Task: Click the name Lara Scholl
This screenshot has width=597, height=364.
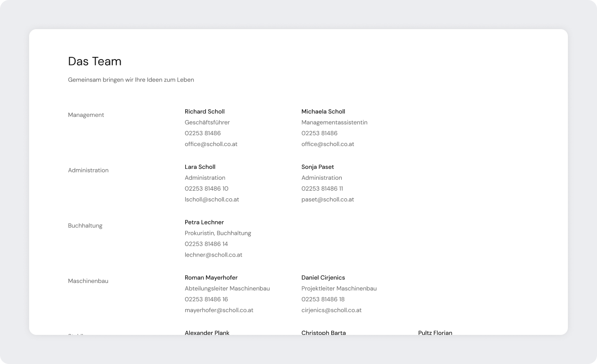Action: tap(200, 167)
